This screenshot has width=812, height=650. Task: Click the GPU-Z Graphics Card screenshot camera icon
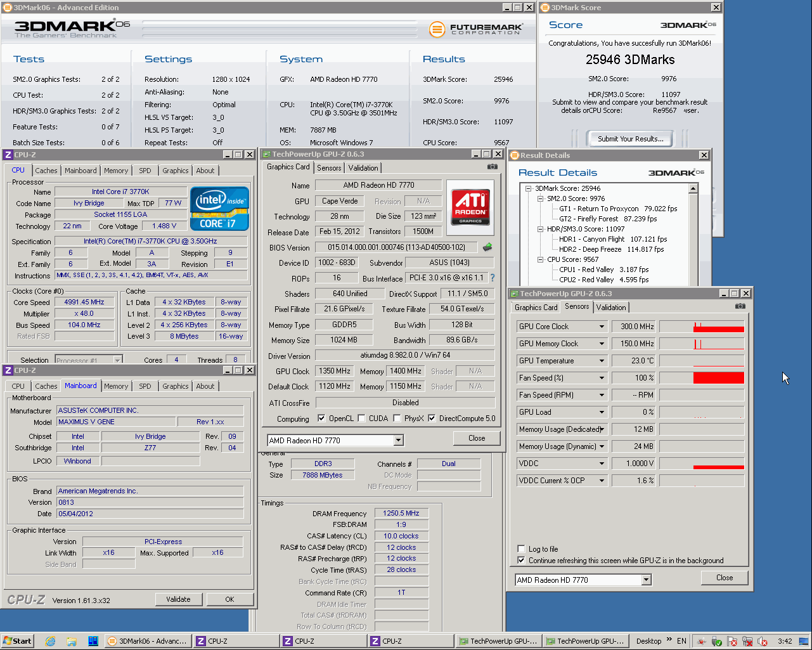click(492, 167)
